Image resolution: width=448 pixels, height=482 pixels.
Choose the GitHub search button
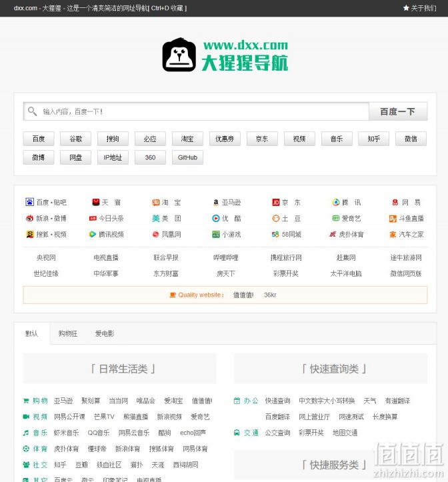coord(187,157)
